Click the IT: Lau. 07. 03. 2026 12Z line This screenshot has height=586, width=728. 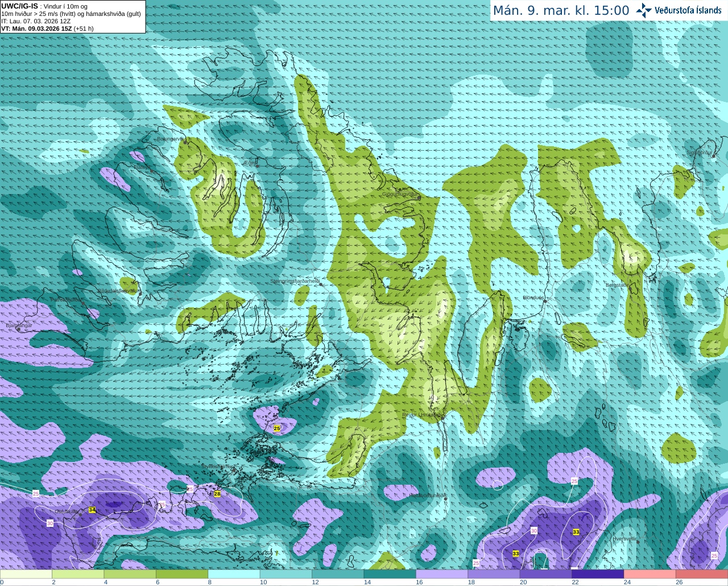[x=36, y=21]
